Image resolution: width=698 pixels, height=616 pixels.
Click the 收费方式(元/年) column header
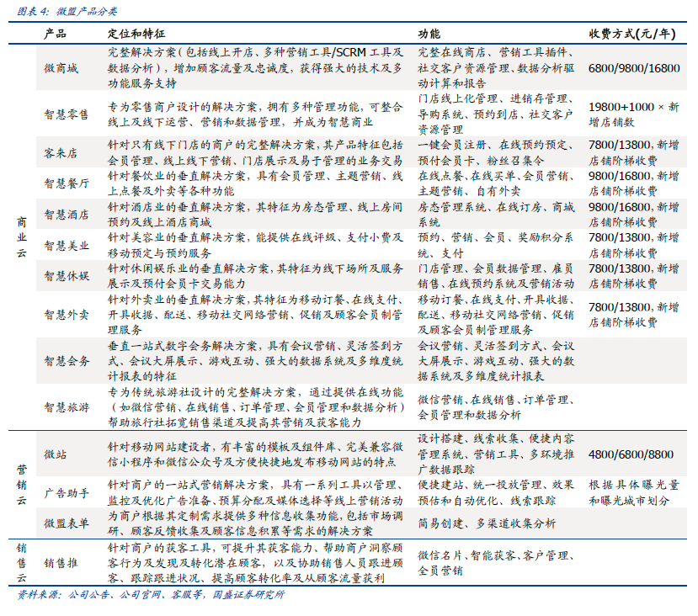[632, 34]
